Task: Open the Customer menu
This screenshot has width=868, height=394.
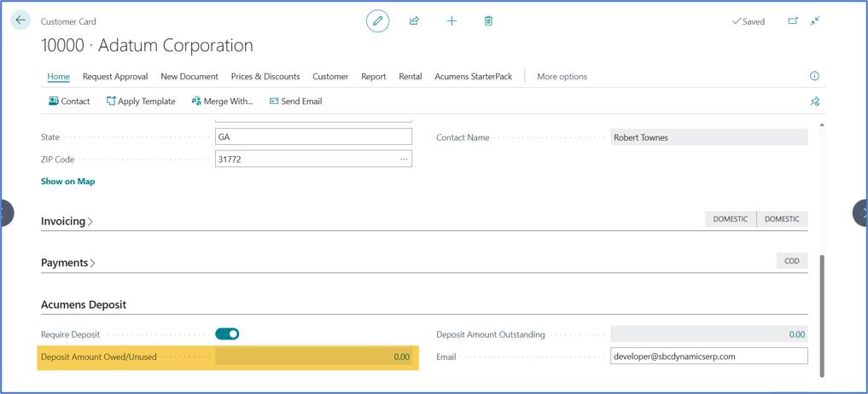Action: [330, 77]
